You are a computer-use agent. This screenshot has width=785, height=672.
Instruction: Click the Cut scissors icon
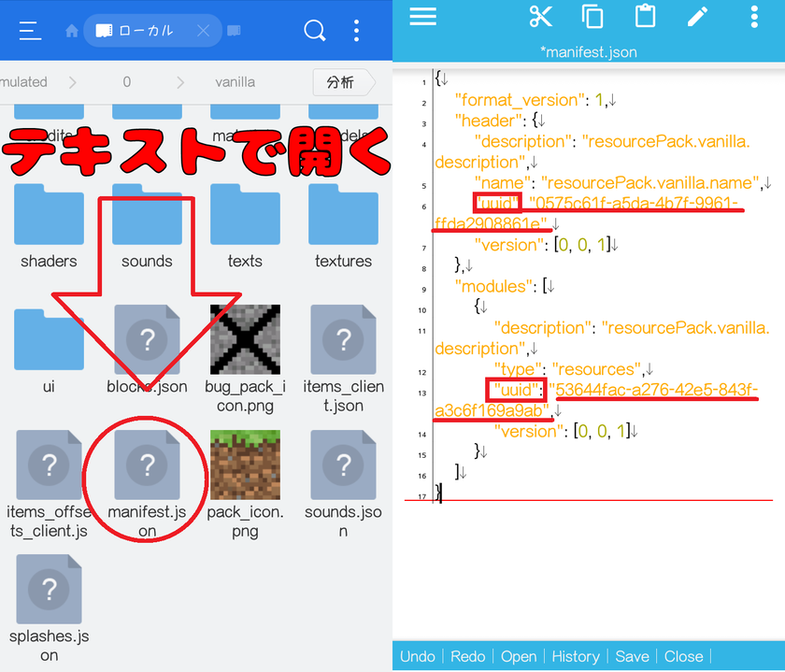click(541, 17)
